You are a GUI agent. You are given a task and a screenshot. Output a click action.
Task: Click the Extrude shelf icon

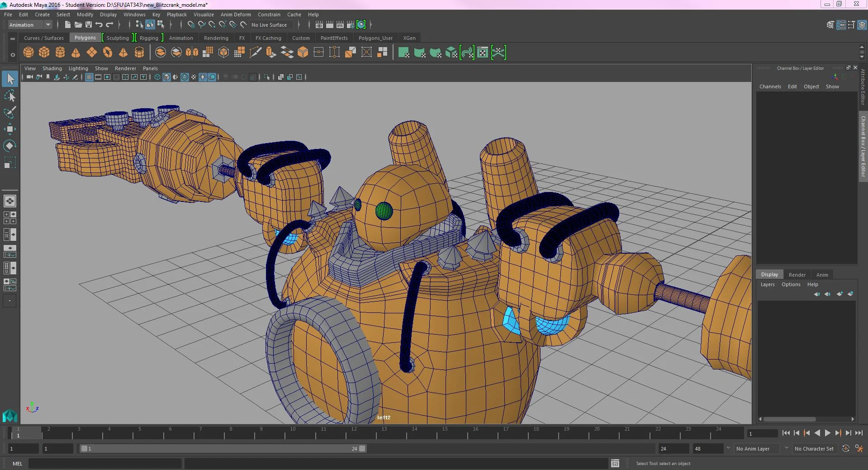coord(271,53)
